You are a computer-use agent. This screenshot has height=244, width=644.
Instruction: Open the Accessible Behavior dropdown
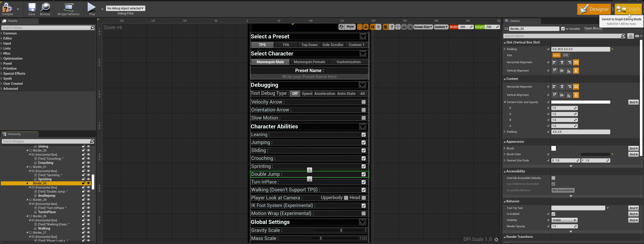563,190
